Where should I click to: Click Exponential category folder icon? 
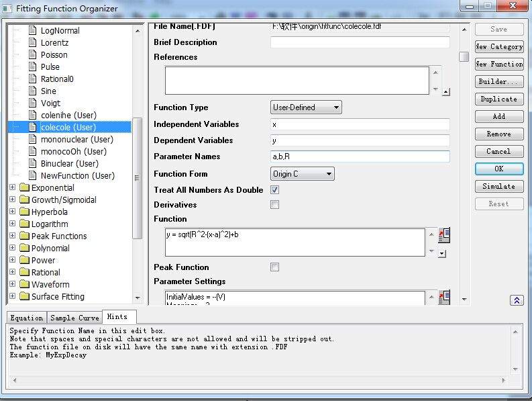pyautogui.click(x=24, y=187)
